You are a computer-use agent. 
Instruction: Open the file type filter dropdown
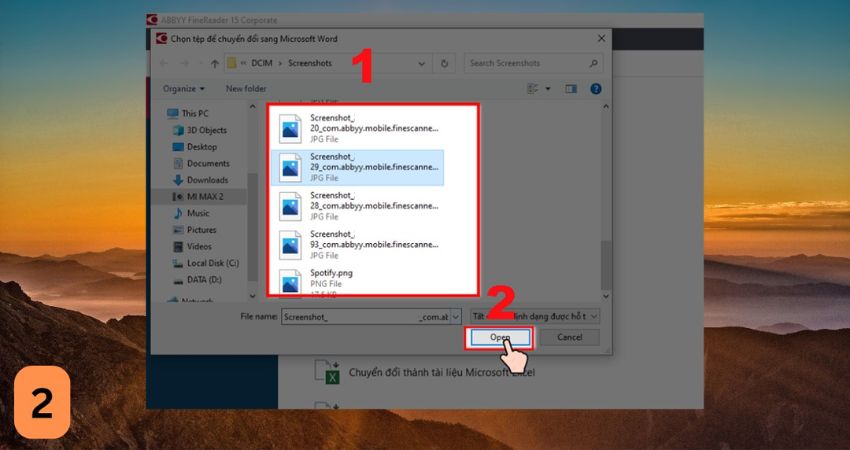coord(534,315)
